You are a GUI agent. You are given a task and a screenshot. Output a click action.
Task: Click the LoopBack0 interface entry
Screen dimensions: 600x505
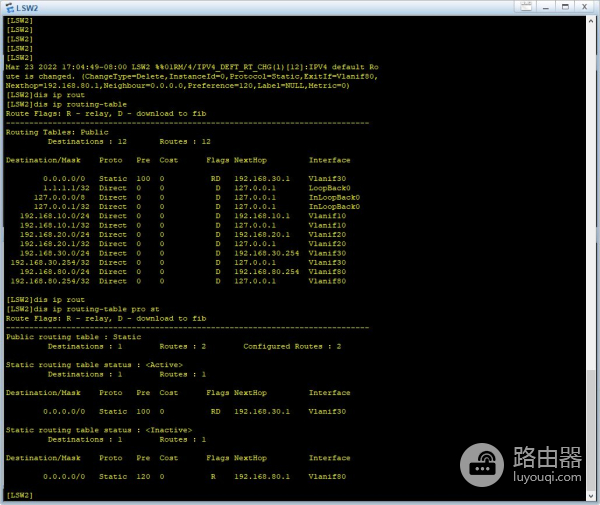(329, 187)
